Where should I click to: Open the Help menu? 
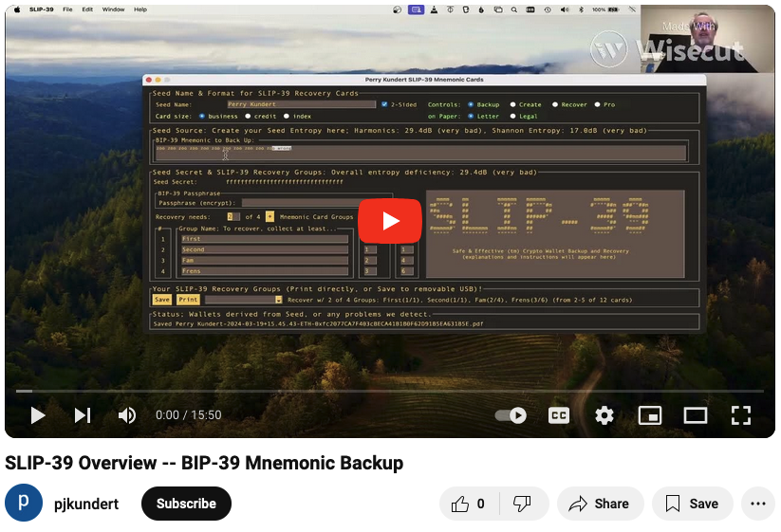(140, 9)
